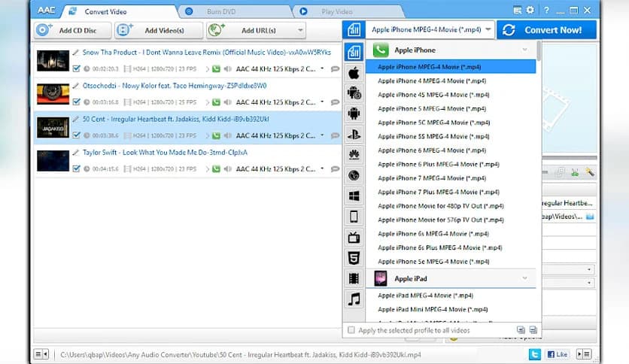The image size is (629, 364).
Task: Expand Add URL(s) dropdown arrow
Action: tap(300, 30)
